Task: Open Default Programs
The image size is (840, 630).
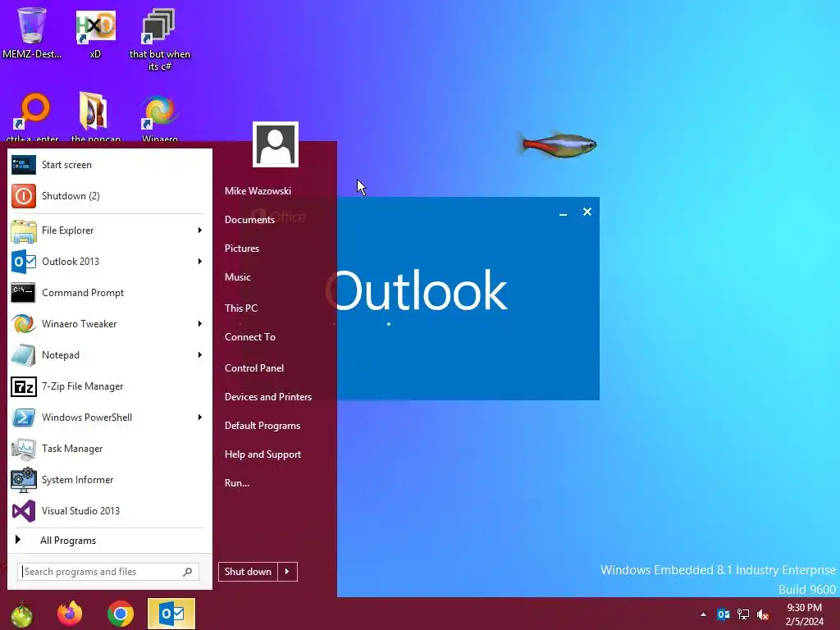Action: [x=262, y=426]
